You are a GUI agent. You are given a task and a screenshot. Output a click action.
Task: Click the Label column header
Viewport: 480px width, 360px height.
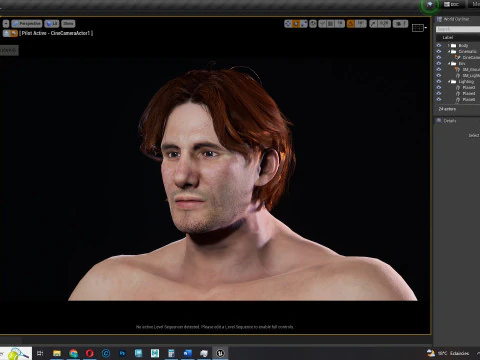(x=448, y=37)
